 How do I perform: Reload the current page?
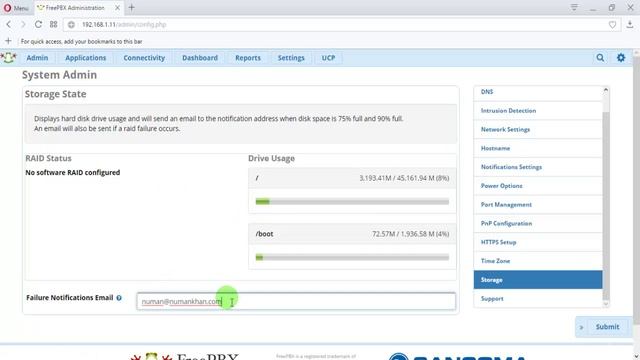click(38, 24)
